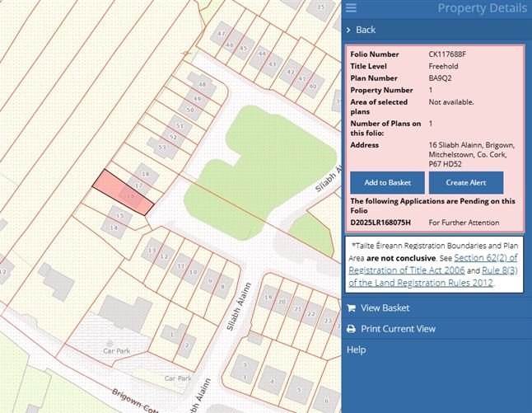Open the hamburger menu icon

(352, 8)
